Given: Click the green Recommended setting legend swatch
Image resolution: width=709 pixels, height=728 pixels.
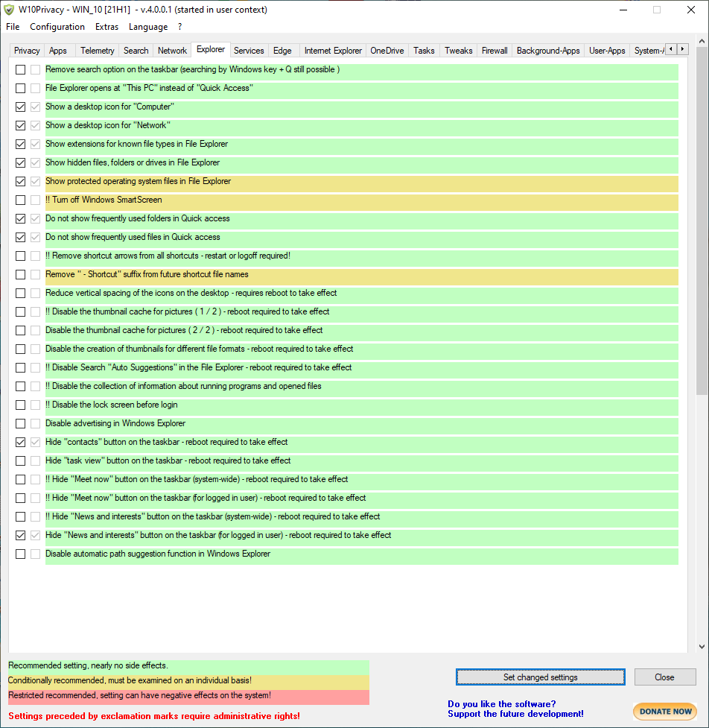Looking at the screenshot, I should coord(189,666).
